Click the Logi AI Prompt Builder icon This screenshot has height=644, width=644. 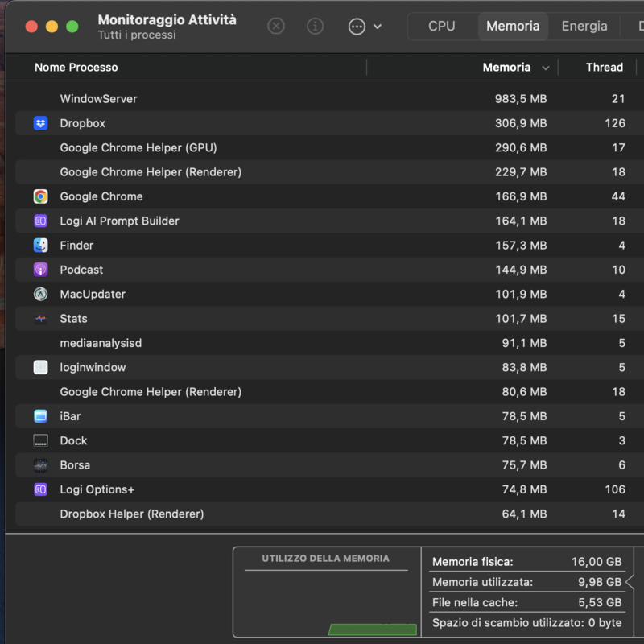pyautogui.click(x=41, y=221)
